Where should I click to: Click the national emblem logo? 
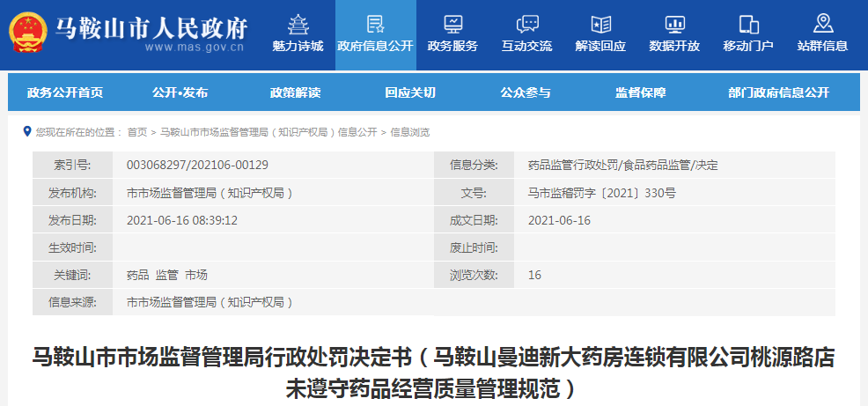(x=29, y=33)
